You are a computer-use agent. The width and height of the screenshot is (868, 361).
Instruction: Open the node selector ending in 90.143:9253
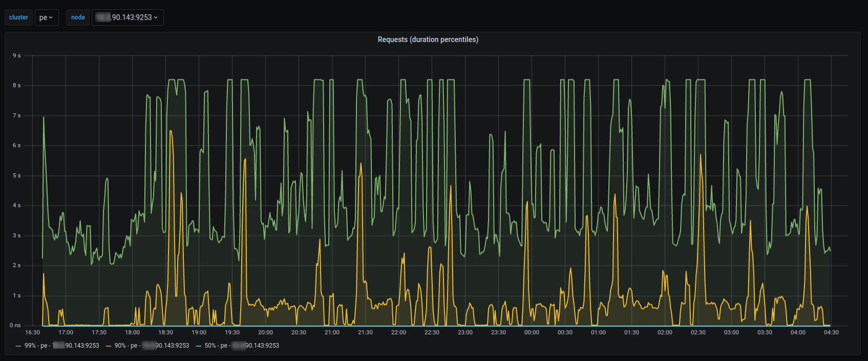pyautogui.click(x=127, y=17)
